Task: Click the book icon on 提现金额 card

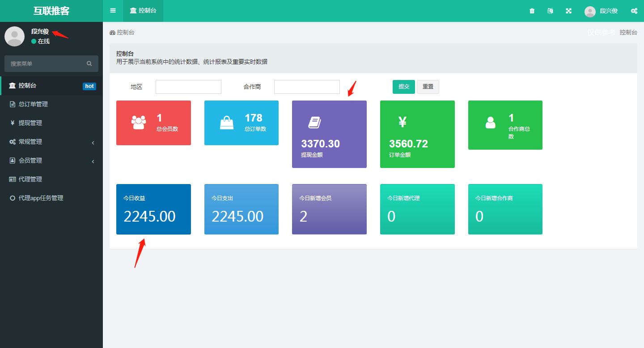Action: [x=314, y=122]
